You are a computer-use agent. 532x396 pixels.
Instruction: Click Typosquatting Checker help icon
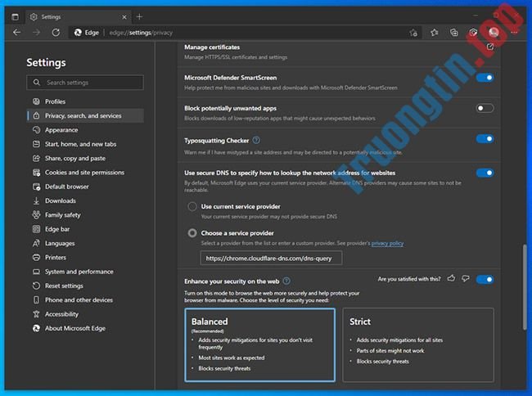[x=256, y=140]
